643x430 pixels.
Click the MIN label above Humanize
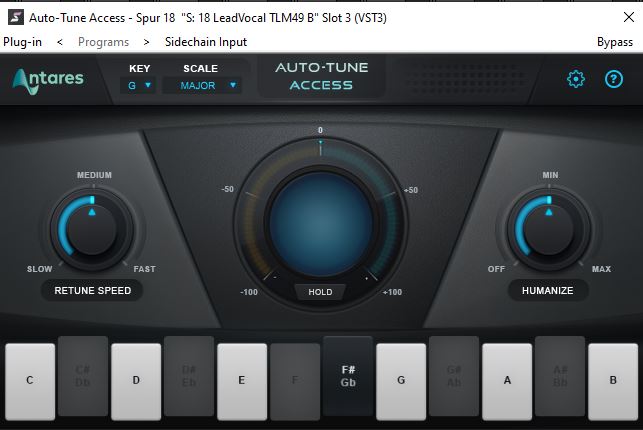(x=550, y=175)
